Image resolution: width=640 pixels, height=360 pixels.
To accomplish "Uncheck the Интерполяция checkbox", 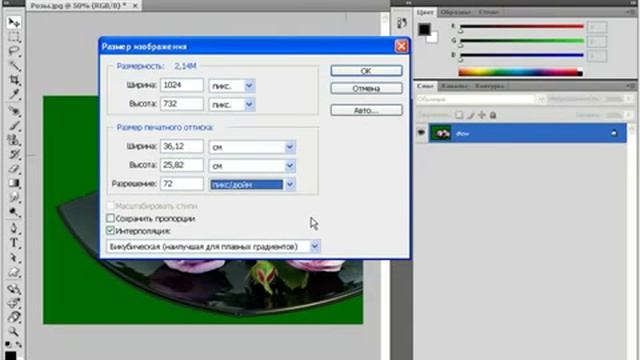I will 110,231.
